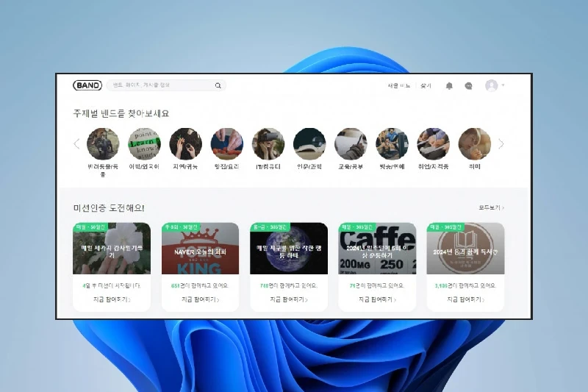Open the 찾기 menu item in header
588x392 pixels.
[x=426, y=86]
